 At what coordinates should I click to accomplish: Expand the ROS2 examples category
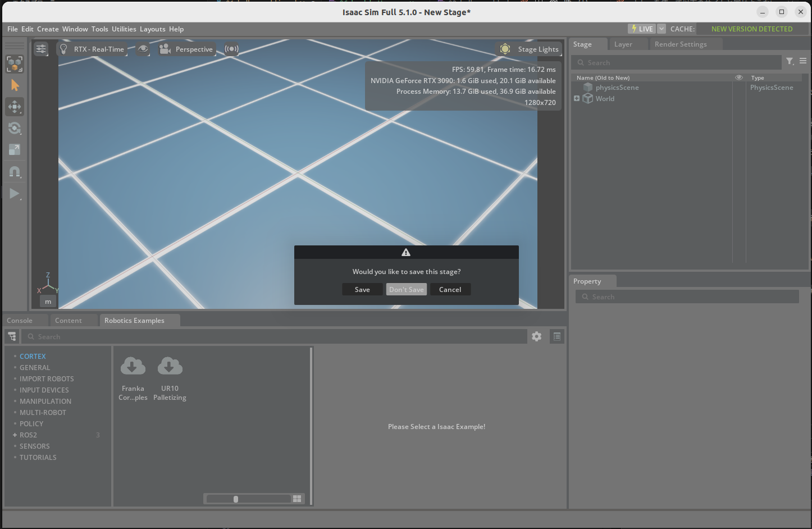click(x=15, y=435)
